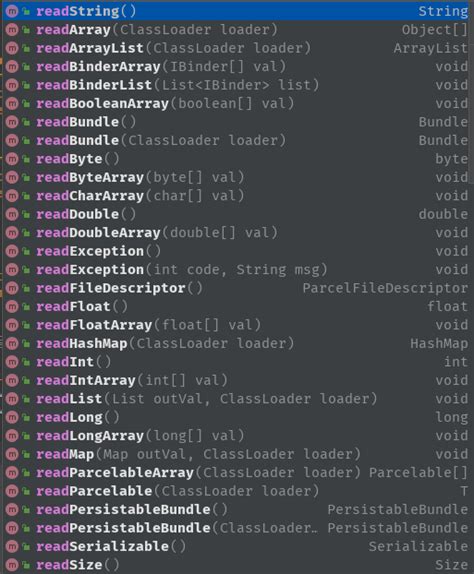Click the method icon beside readArrayList
The width and height of the screenshot is (474, 574).
coord(12,48)
